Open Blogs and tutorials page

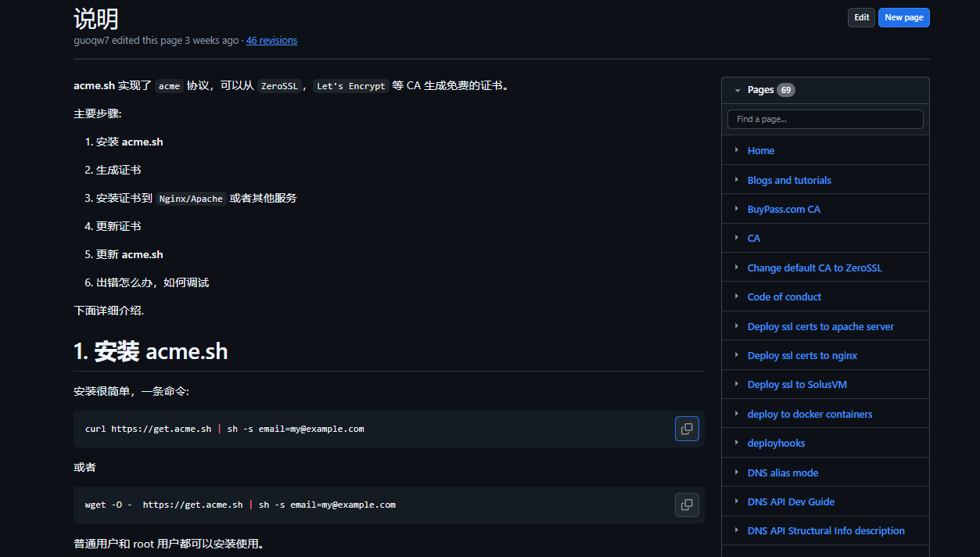[x=789, y=180]
